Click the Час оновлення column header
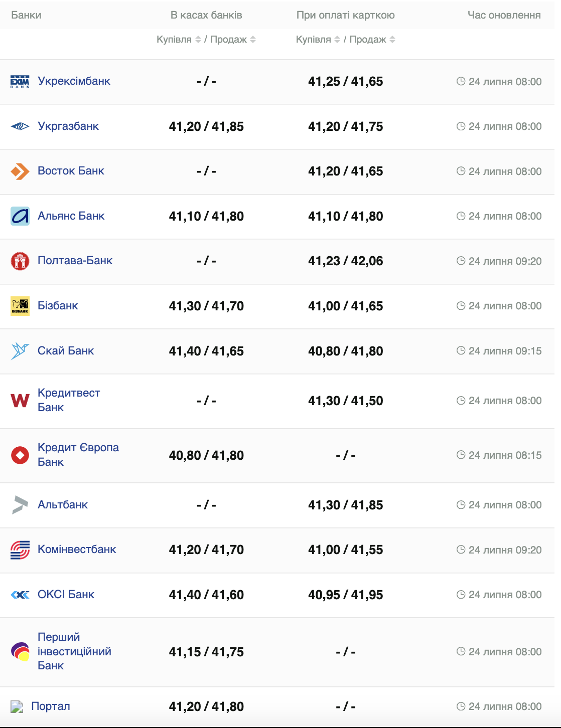561x728 pixels. pos(504,15)
